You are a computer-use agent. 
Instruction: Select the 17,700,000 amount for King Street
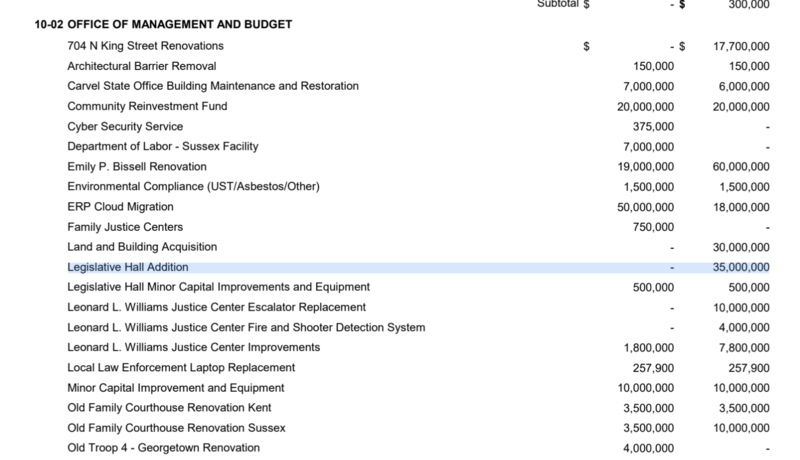click(741, 46)
